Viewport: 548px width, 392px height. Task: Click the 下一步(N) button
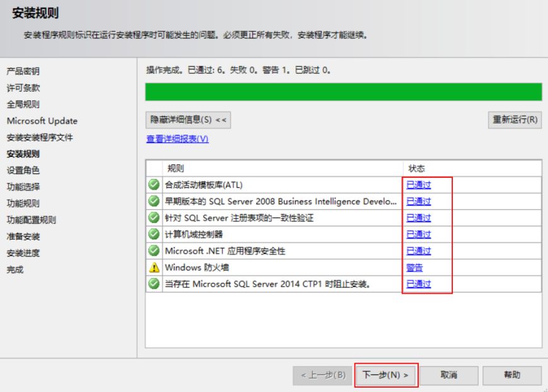387,375
